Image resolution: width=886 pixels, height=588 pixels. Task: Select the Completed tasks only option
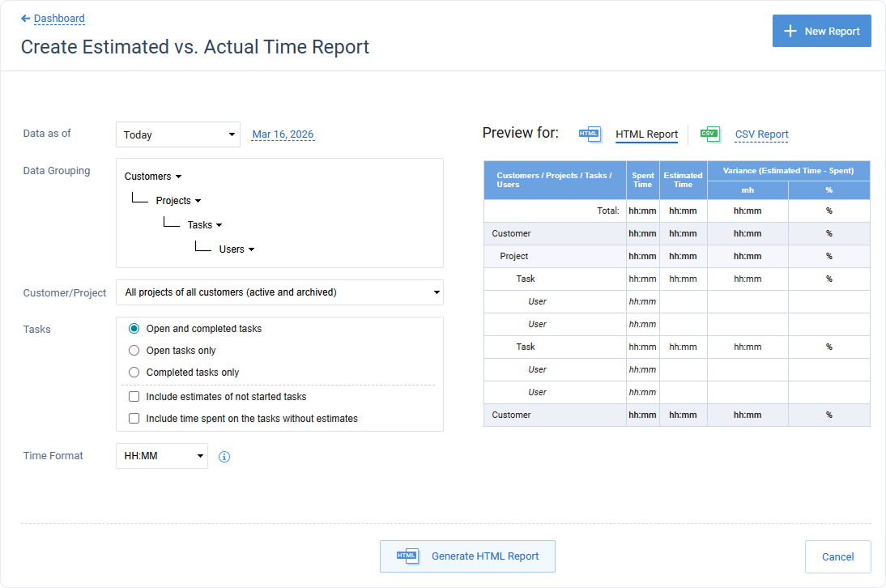[x=134, y=372]
